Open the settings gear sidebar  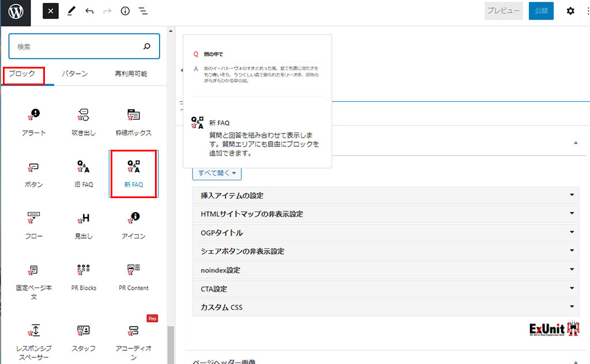click(570, 11)
